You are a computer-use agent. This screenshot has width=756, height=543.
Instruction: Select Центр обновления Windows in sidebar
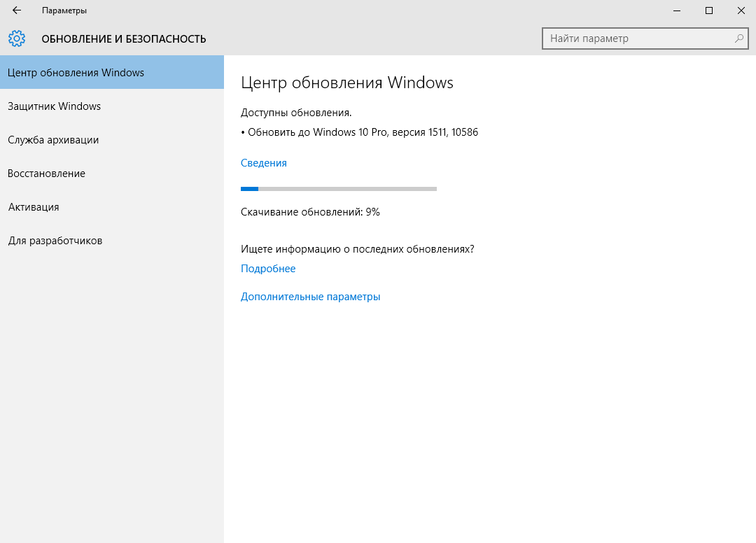coord(112,72)
